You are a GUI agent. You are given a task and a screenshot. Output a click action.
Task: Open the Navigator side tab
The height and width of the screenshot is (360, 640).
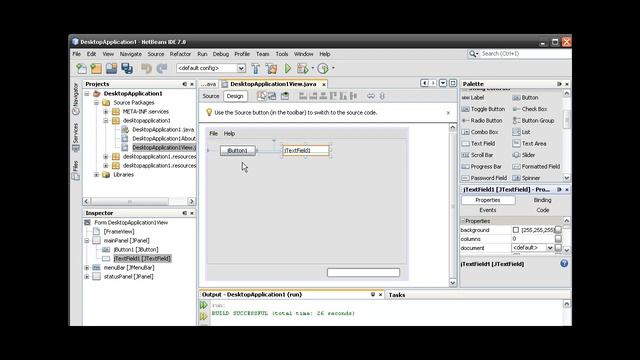coord(76,99)
